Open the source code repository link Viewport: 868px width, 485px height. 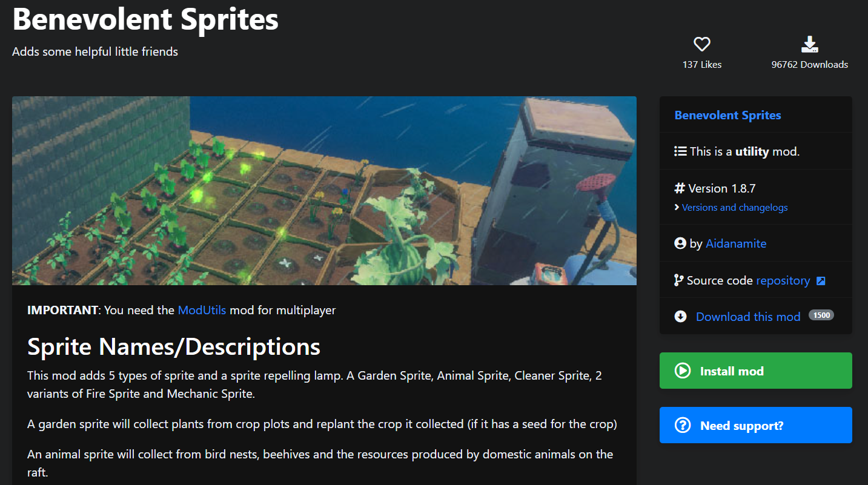coord(783,280)
